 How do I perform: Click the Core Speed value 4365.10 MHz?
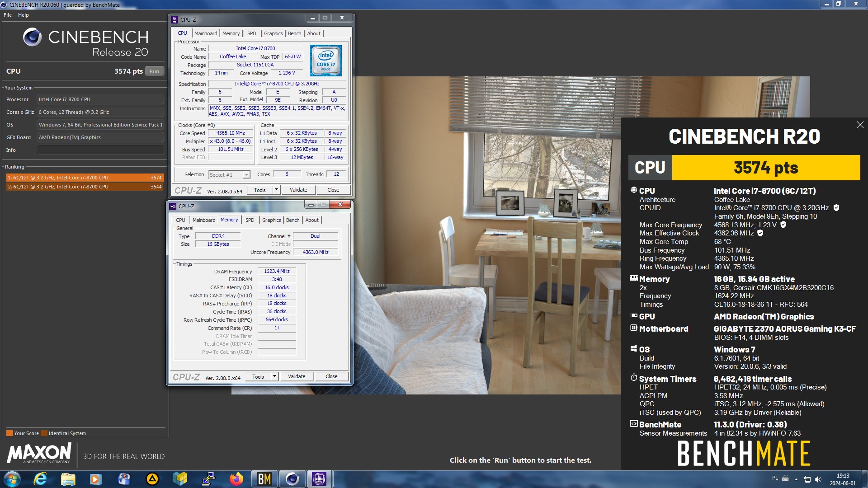click(x=231, y=133)
